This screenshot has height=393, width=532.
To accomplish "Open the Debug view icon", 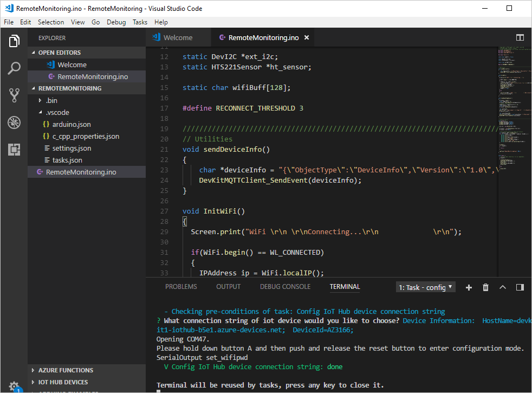I will click(14, 123).
